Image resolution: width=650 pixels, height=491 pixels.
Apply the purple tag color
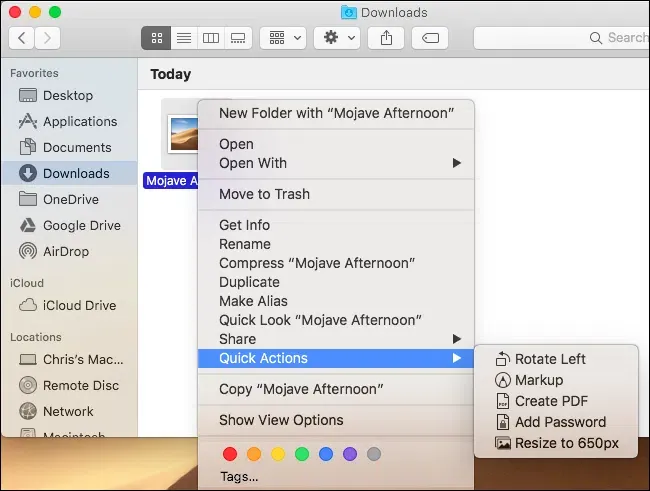350,454
